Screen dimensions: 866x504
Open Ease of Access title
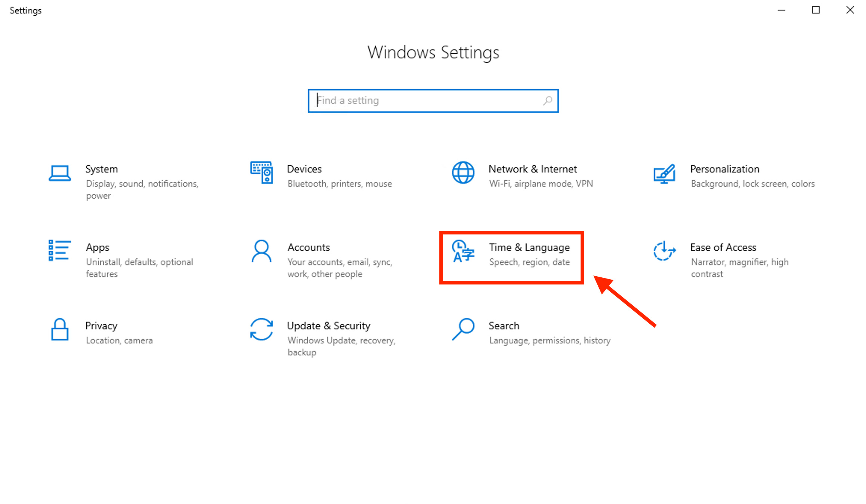(x=723, y=248)
